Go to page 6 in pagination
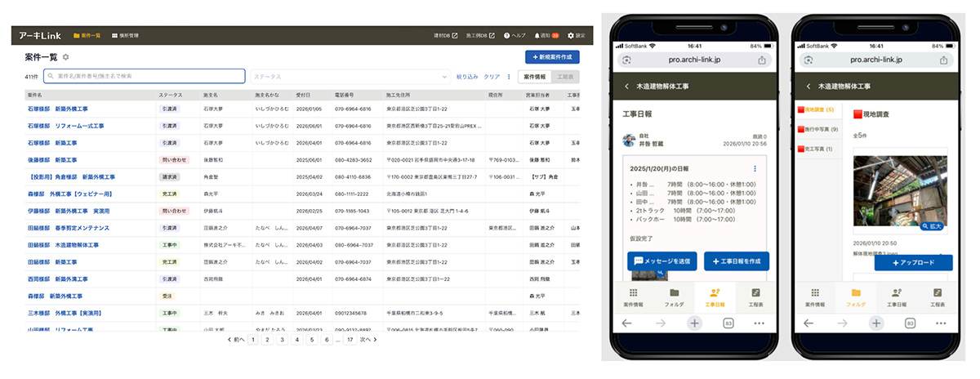This screenshot has width=980, height=379. pyautogui.click(x=327, y=339)
